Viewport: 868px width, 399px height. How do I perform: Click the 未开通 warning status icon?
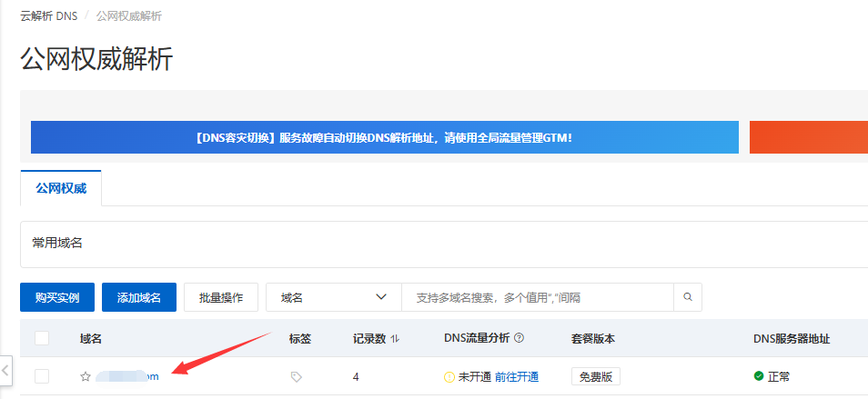coord(449,376)
